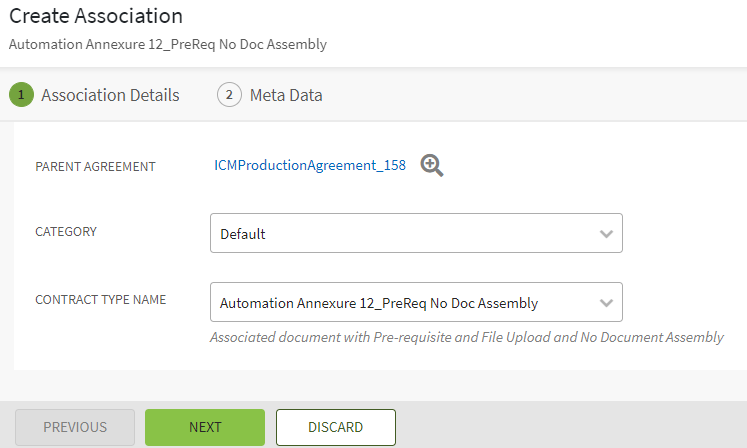
Task: Click the disabled PREVIOUS button
Action: (x=75, y=427)
